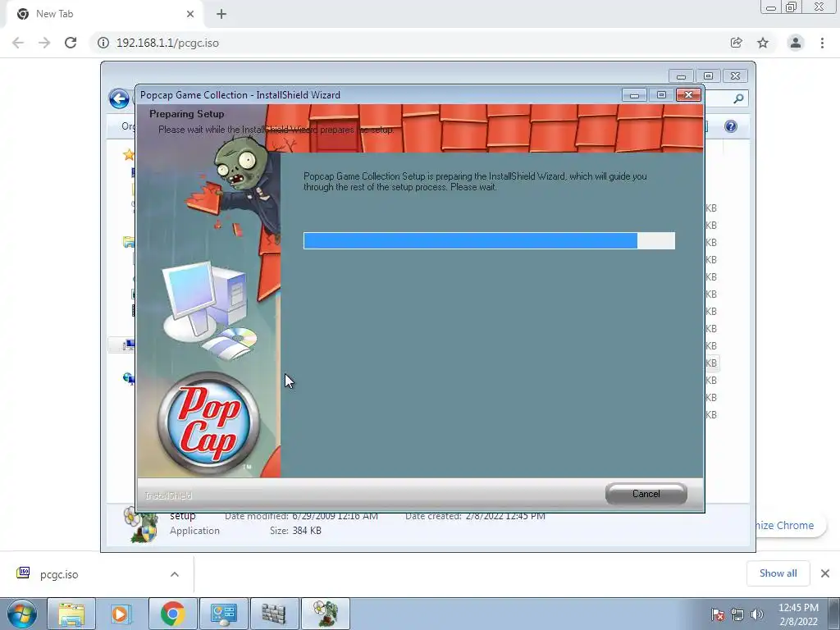The width and height of the screenshot is (840, 630).
Task: Open Action Center flag in system tray
Action: click(718, 614)
